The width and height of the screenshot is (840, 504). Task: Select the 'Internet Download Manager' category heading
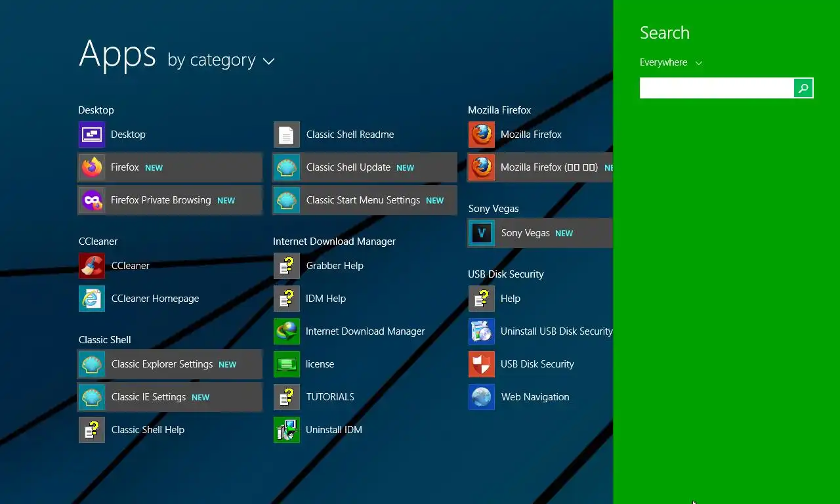coord(334,241)
